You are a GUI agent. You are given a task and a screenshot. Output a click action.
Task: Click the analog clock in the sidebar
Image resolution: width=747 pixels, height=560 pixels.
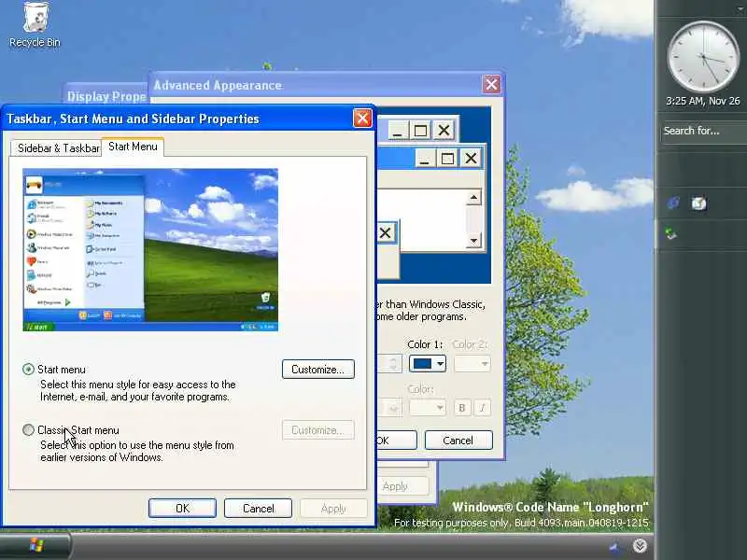[703, 57]
